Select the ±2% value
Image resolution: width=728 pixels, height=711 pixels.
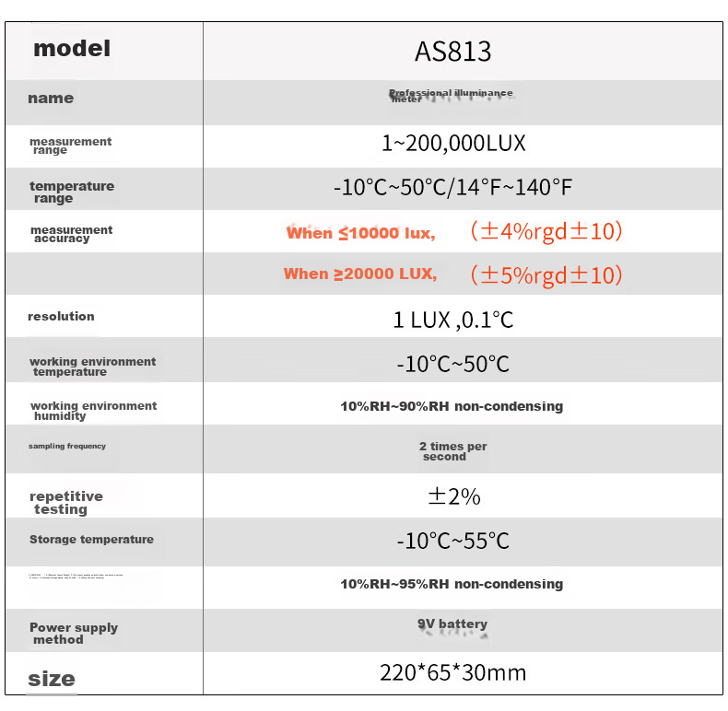(x=453, y=496)
